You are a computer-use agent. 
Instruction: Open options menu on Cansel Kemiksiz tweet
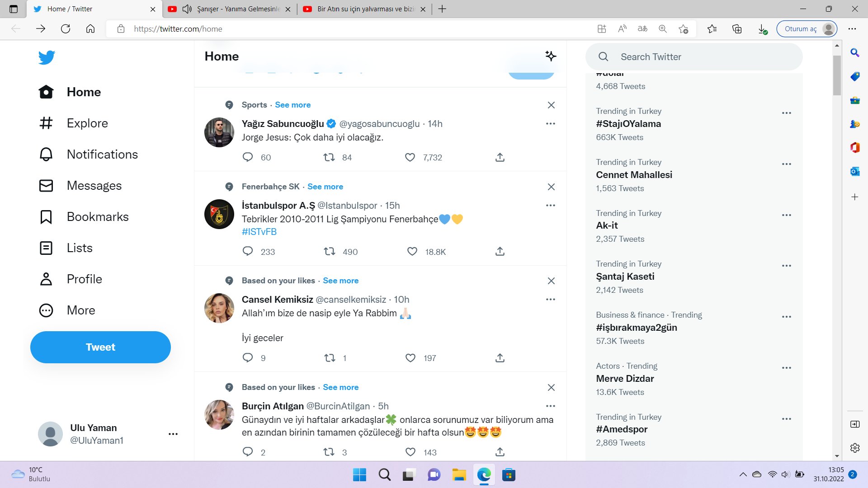(x=550, y=300)
